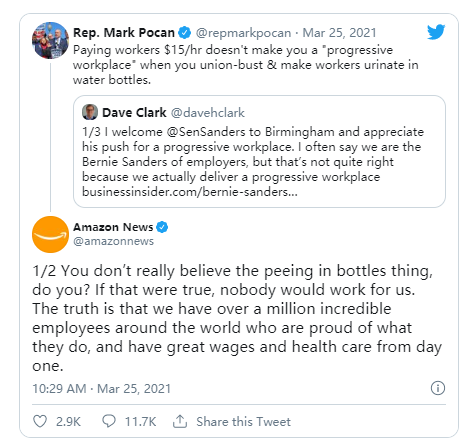Screen dimensions: 475x444
Task: Open Rep. Mark Pocan's profile photo
Action: [50, 40]
